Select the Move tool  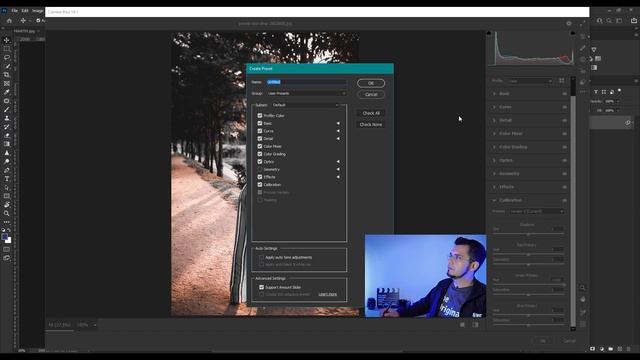click(x=7, y=40)
